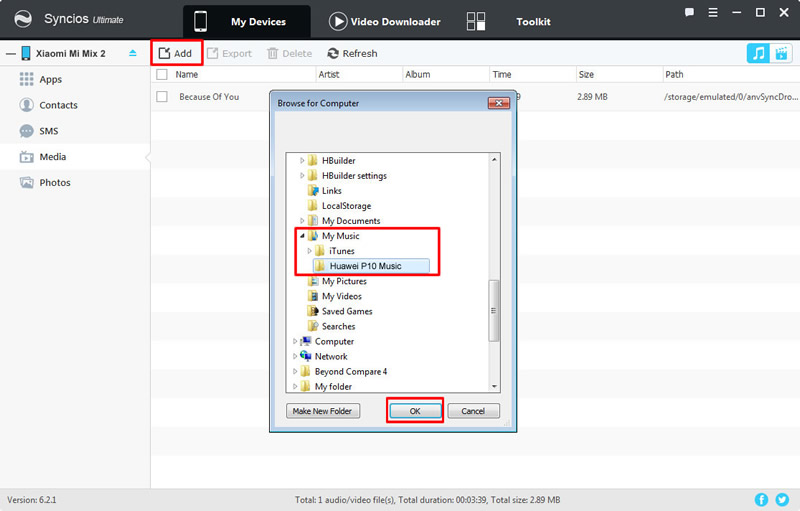Click the Add toolbar button

coord(176,53)
